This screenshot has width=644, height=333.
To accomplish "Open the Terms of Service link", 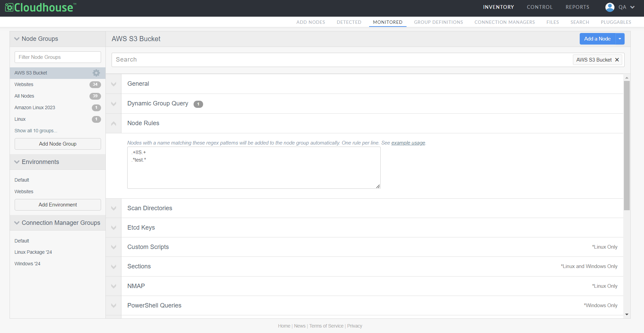I will [326, 326].
